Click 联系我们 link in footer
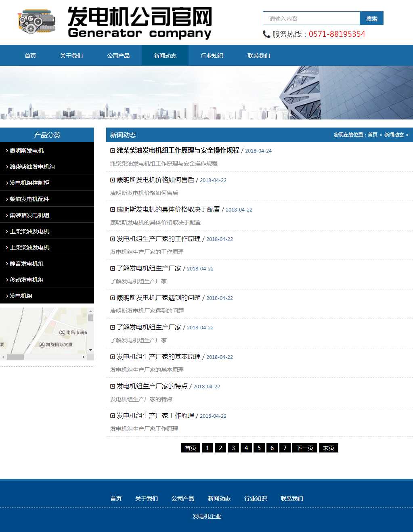Viewport: 413px width, 532px height. click(292, 498)
